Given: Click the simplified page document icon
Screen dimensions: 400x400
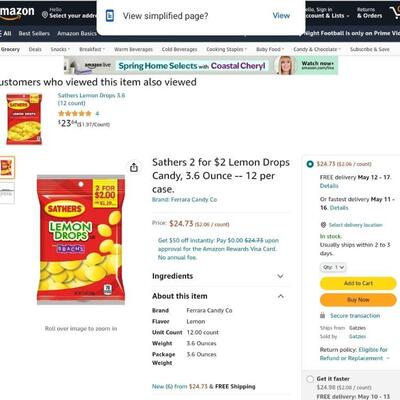Looking at the screenshot, I should click(x=110, y=16).
